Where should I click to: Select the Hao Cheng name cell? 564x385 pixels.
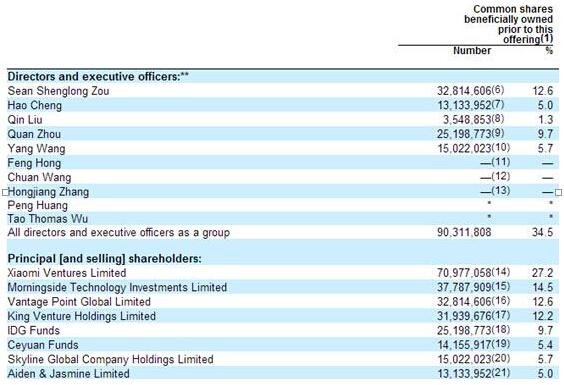[35, 105]
